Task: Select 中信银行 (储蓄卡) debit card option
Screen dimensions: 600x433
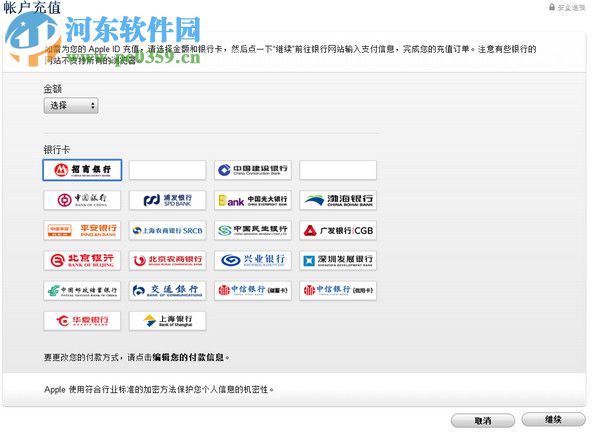Action: click(x=253, y=290)
